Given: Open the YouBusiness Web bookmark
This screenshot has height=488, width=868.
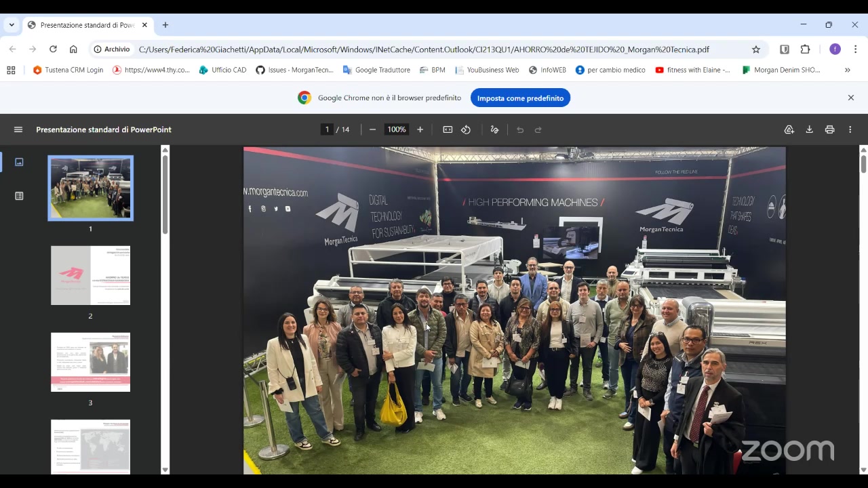Looking at the screenshot, I should point(487,70).
